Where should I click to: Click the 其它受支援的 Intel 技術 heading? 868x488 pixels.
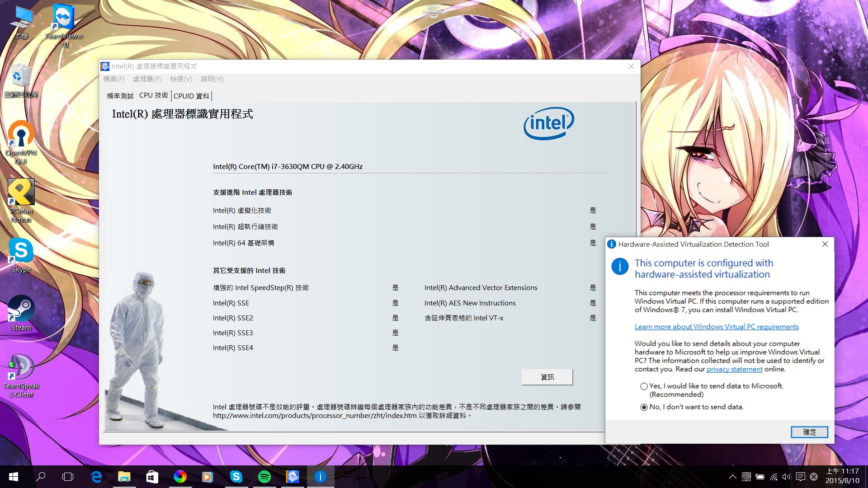(x=249, y=271)
